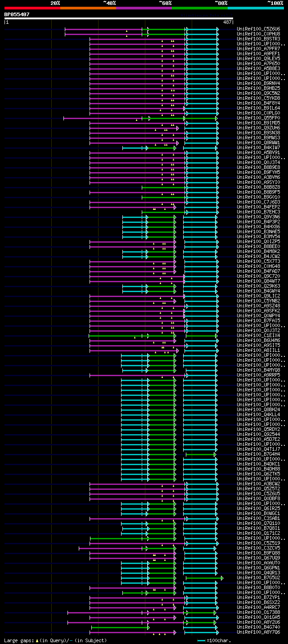Click the alignment bar in the Q55FP0 row
Screen dimensions: 288x644
[140, 118]
